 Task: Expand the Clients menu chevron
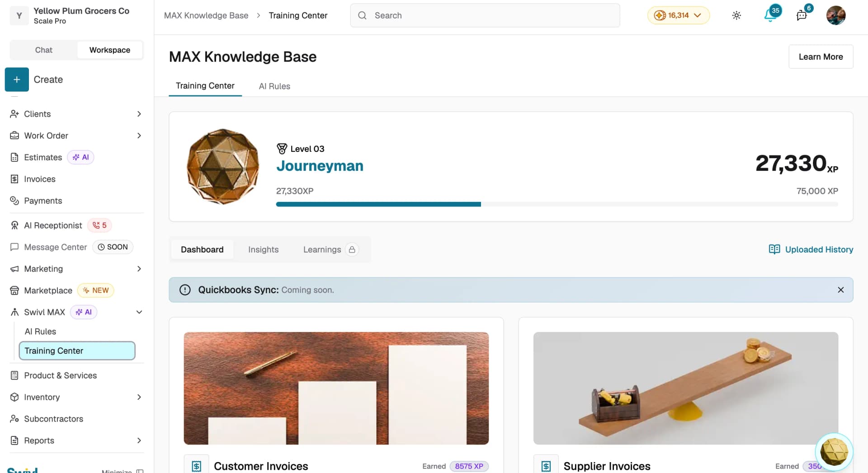[139, 114]
